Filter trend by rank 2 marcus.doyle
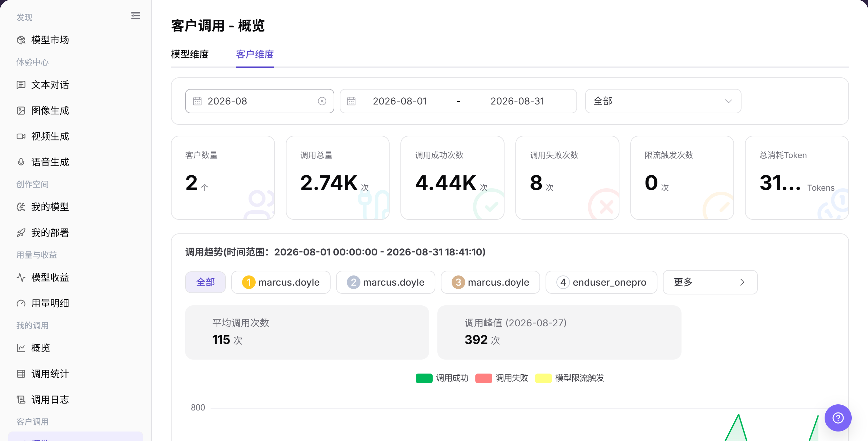Viewport: 868px width, 441px height. [x=386, y=282]
